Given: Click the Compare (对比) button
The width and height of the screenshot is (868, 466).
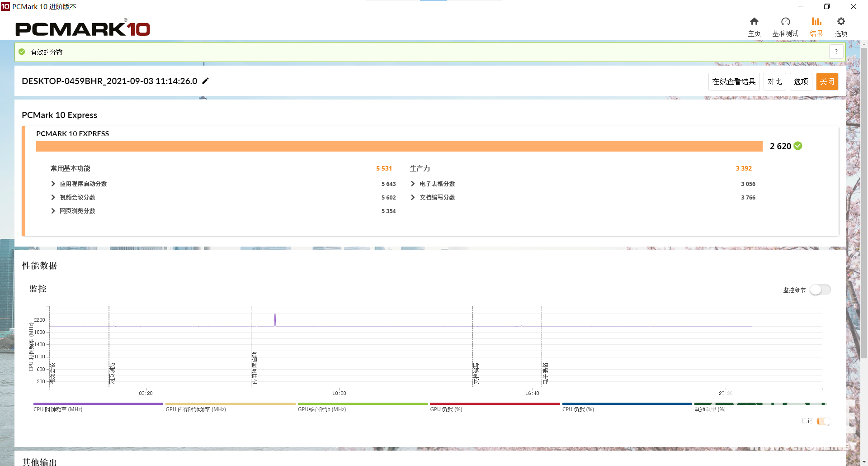Looking at the screenshot, I should pyautogui.click(x=774, y=81).
